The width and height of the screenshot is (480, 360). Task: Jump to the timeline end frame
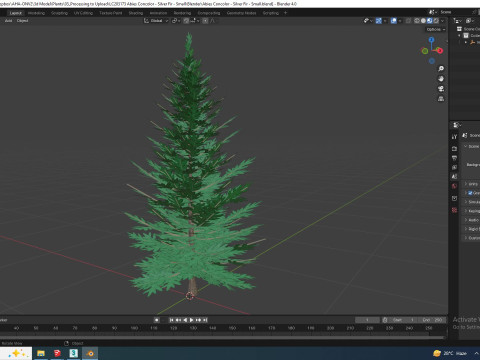pos(205,320)
